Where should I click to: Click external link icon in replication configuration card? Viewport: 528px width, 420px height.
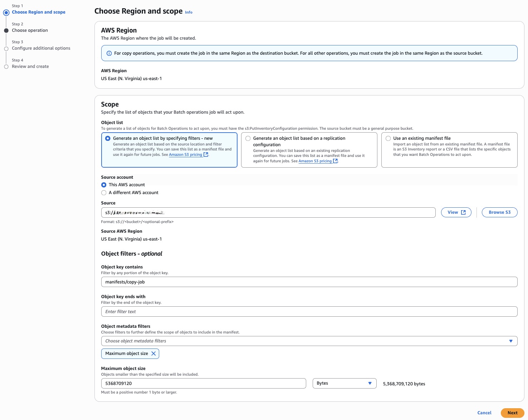coord(335,161)
